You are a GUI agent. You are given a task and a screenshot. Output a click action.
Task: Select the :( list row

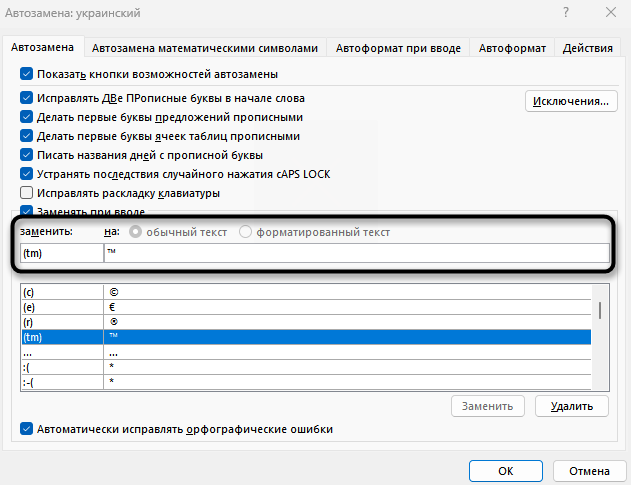click(306, 367)
